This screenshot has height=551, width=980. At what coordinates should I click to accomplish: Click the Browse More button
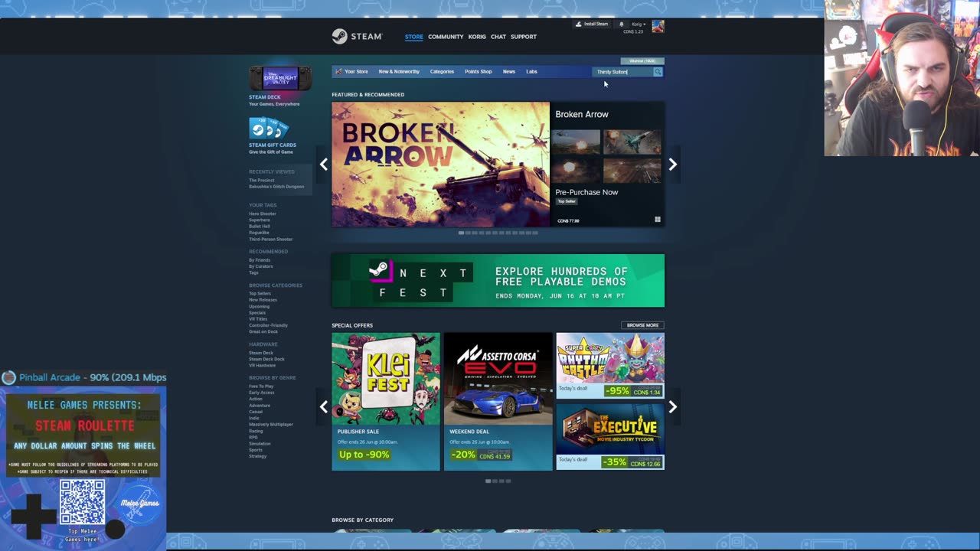pos(642,325)
